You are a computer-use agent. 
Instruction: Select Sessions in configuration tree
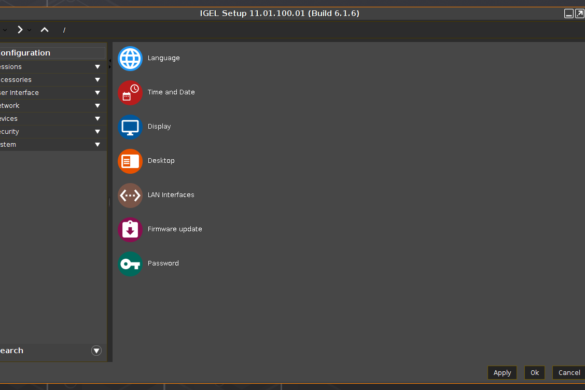point(52,67)
